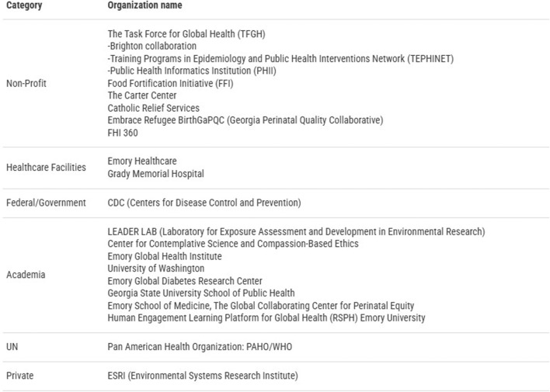Screen dimensions: 550x392
Task: Select the Brighton collaboration entry
Action: coord(152,47)
